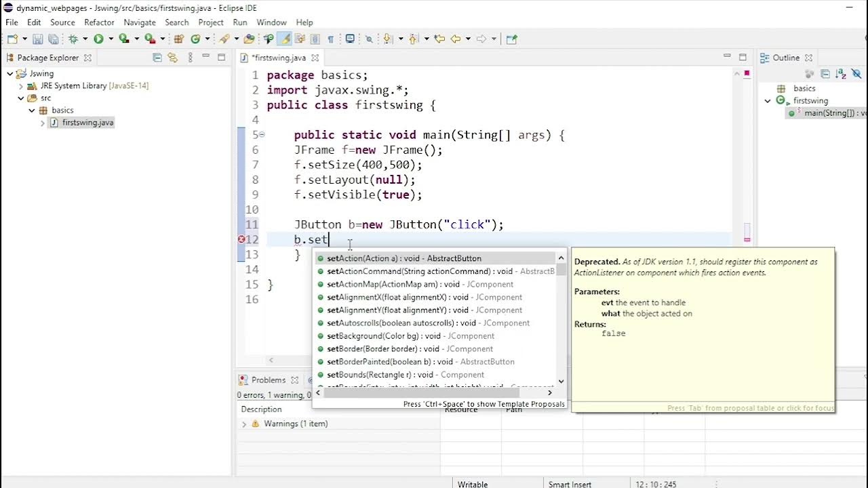Open Package Explorer View Menu dots

click(191, 58)
